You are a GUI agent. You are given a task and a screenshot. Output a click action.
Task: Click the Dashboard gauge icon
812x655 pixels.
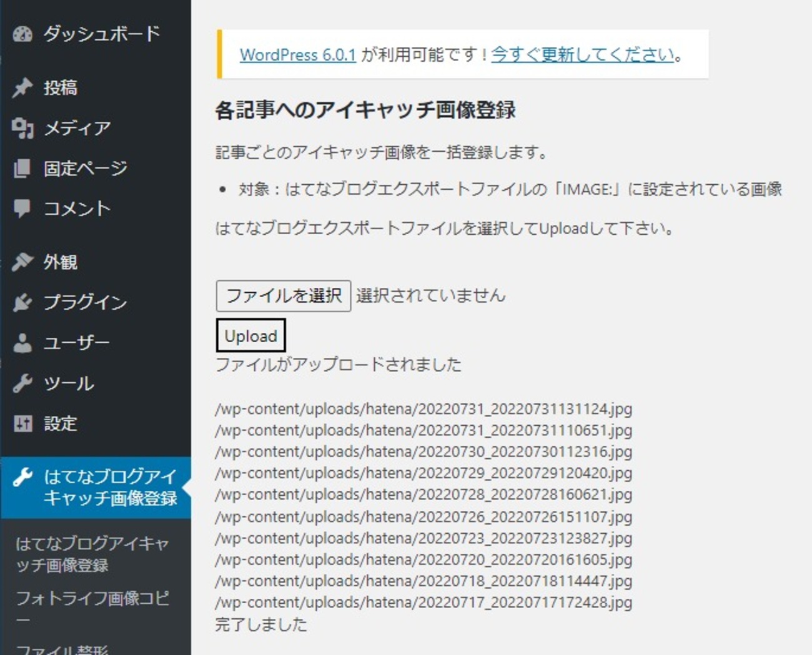tap(22, 34)
